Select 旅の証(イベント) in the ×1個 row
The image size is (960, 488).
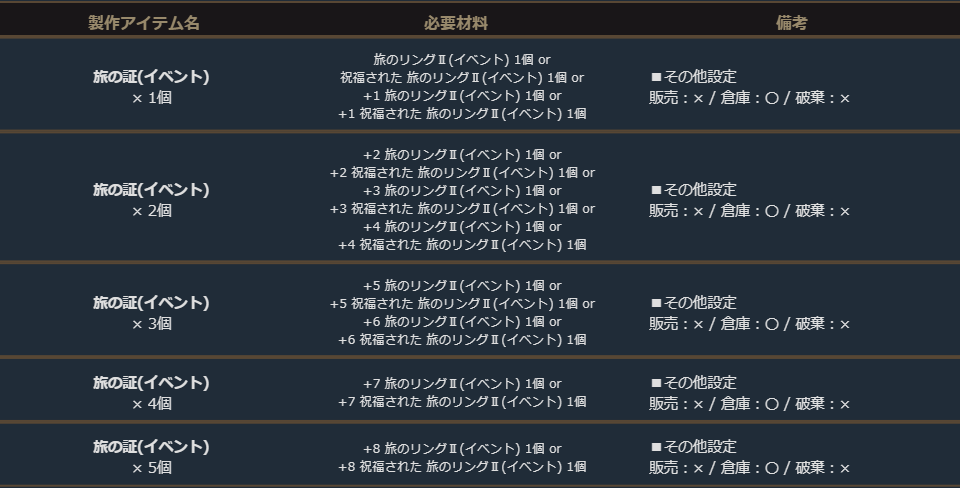point(151,77)
